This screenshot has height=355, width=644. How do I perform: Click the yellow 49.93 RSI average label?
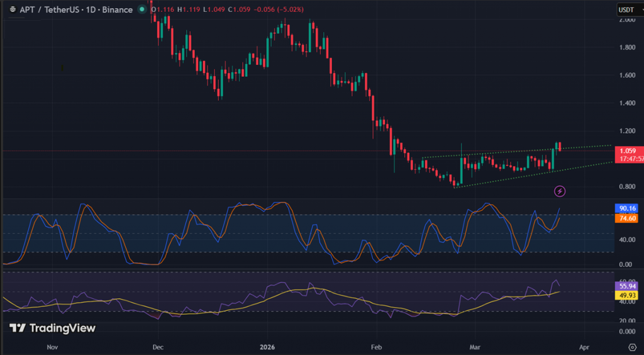click(627, 295)
